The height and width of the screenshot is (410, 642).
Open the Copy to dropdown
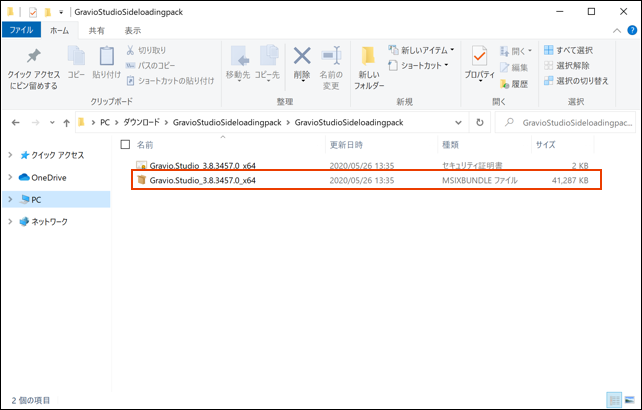coord(267,63)
